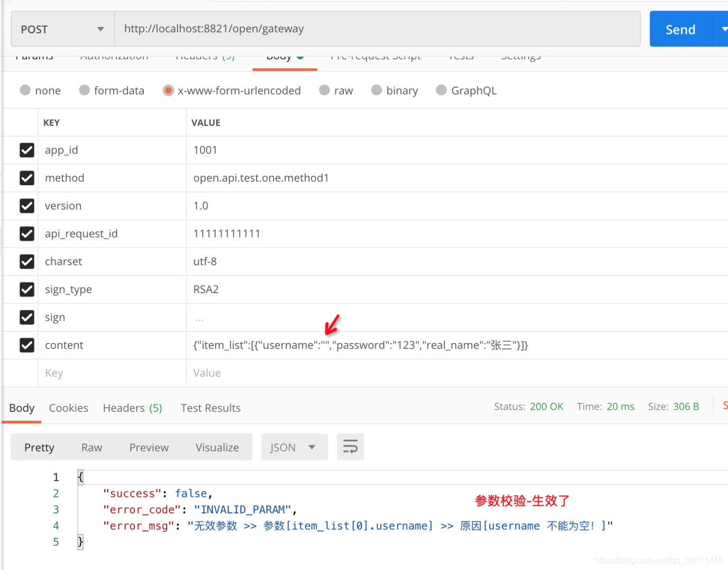
Task: Click the KEY column header
Action: point(51,123)
